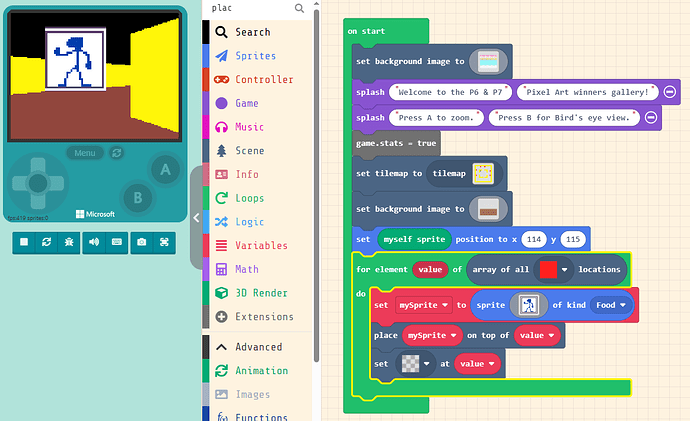Edit the y position value 115

(x=573, y=240)
